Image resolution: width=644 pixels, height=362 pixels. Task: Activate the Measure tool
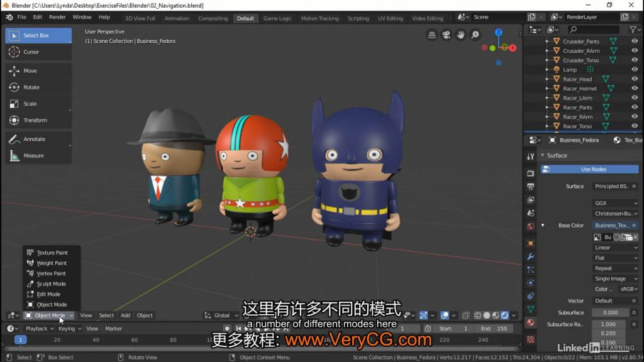[x=38, y=156]
